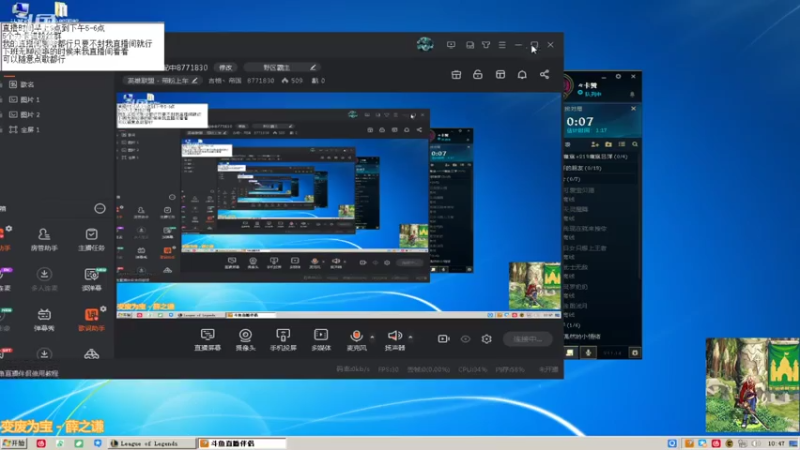800x450 pixels.
Task: Click the red quick launch icon in the taskbar
Action: 41,443
